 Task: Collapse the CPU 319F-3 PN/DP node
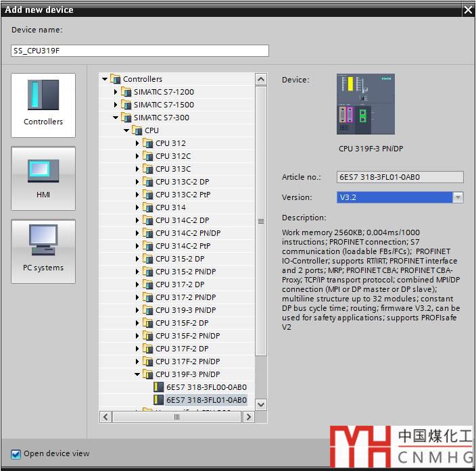pos(137,374)
